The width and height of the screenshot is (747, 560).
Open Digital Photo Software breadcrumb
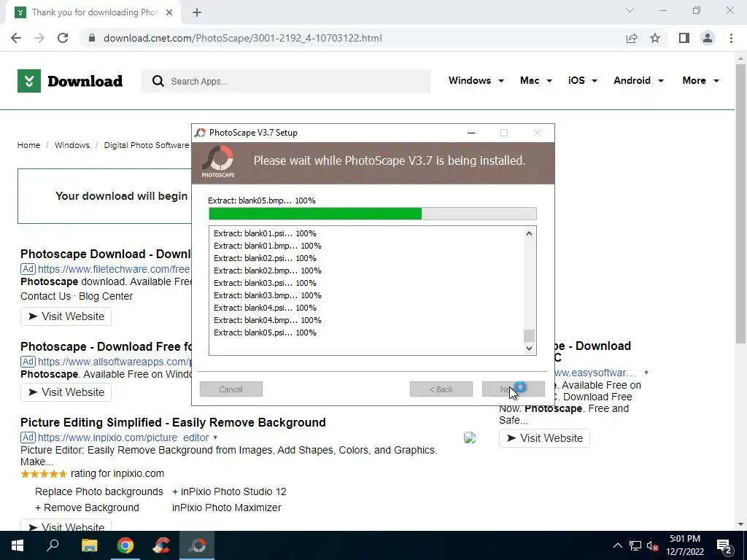[x=146, y=145]
